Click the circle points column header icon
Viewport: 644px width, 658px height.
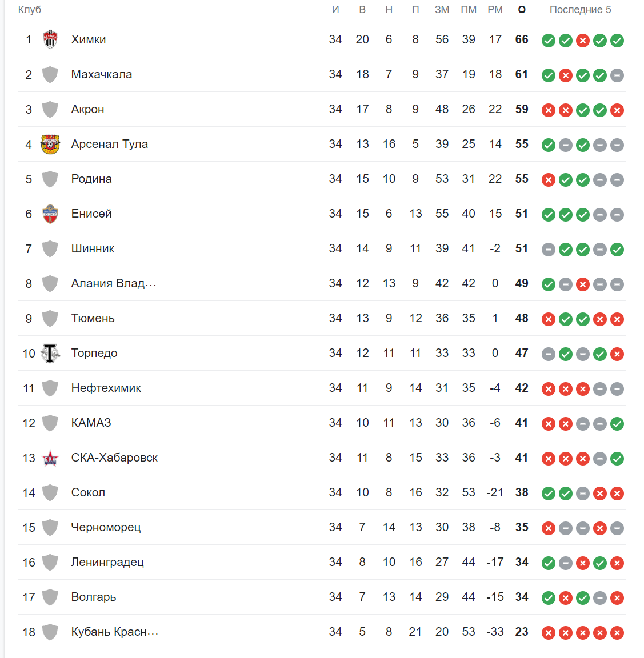point(522,10)
